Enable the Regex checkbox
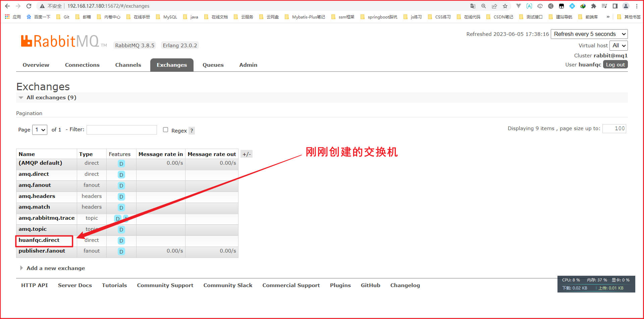Image resolution: width=644 pixels, height=319 pixels. pyautogui.click(x=165, y=130)
